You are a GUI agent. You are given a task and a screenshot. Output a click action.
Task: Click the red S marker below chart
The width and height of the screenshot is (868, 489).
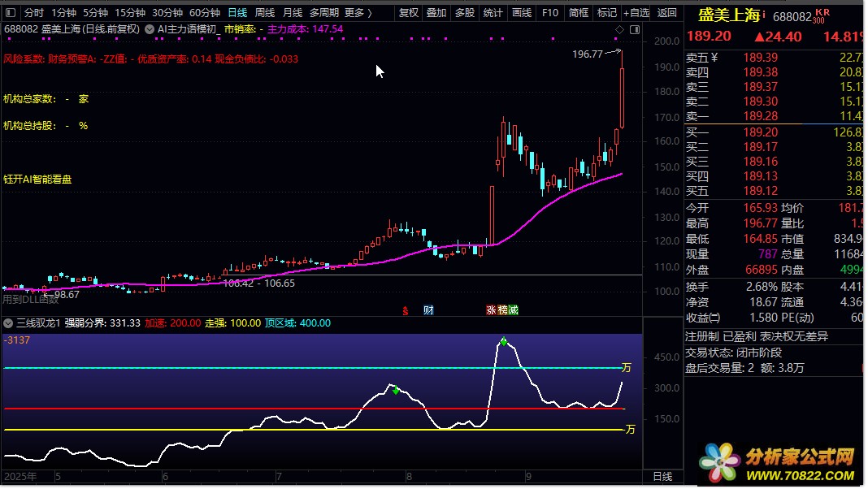pyautogui.click(x=405, y=310)
